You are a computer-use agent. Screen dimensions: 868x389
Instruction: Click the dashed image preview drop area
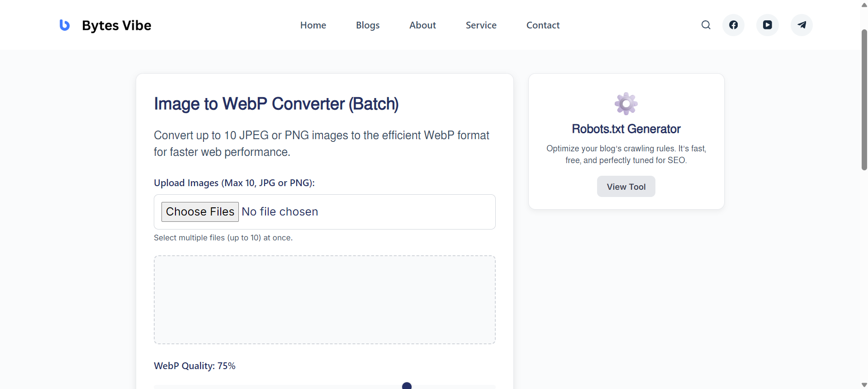click(x=324, y=300)
